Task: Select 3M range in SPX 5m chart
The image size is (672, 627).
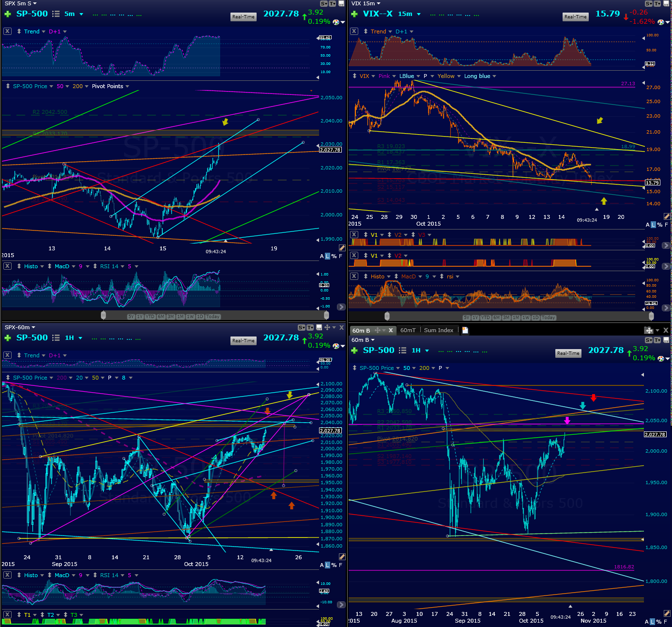Action: (170, 317)
